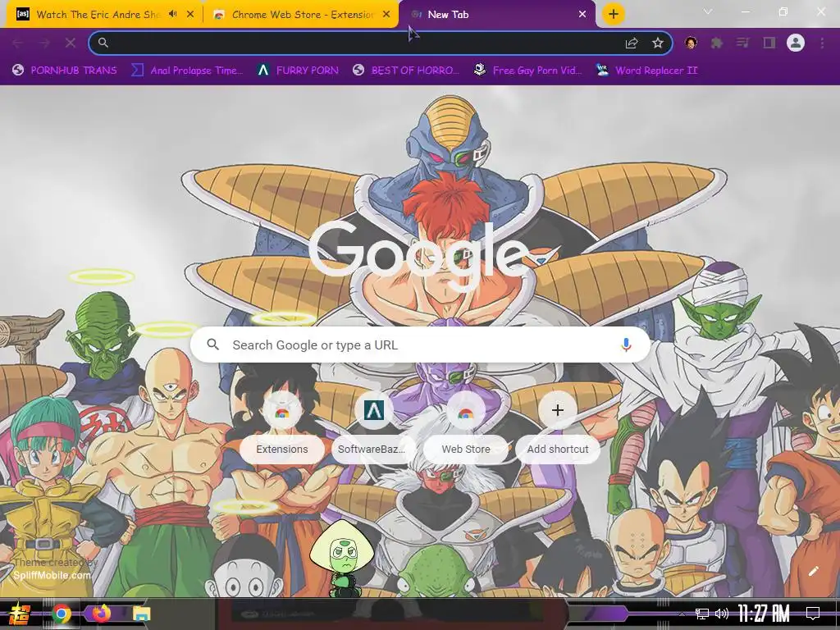This screenshot has width=840, height=630.
Task: Stop loading the page
Action: coord(71,43)
